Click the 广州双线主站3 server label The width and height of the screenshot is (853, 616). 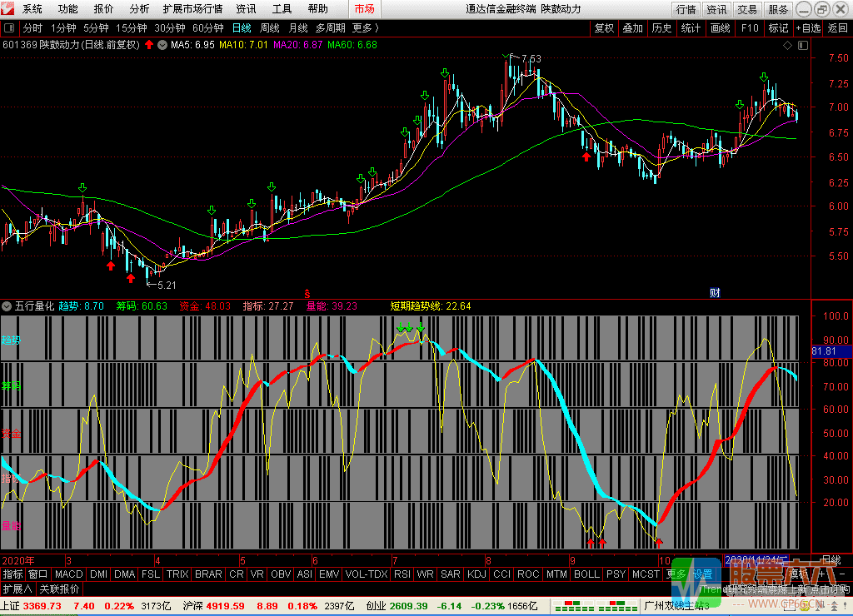click(676, 606)
